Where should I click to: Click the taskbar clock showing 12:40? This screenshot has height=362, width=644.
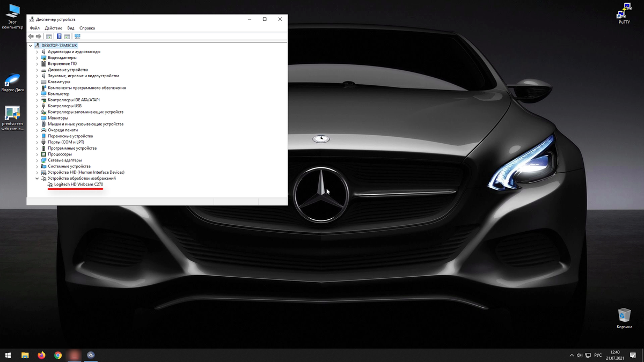[615, 355]
